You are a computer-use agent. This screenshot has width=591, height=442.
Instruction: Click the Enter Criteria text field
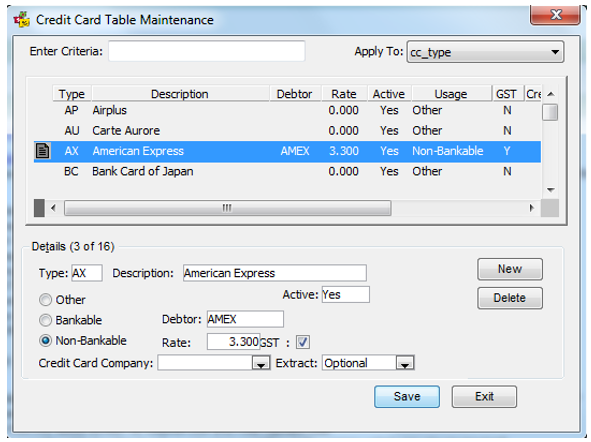point(207,51)
